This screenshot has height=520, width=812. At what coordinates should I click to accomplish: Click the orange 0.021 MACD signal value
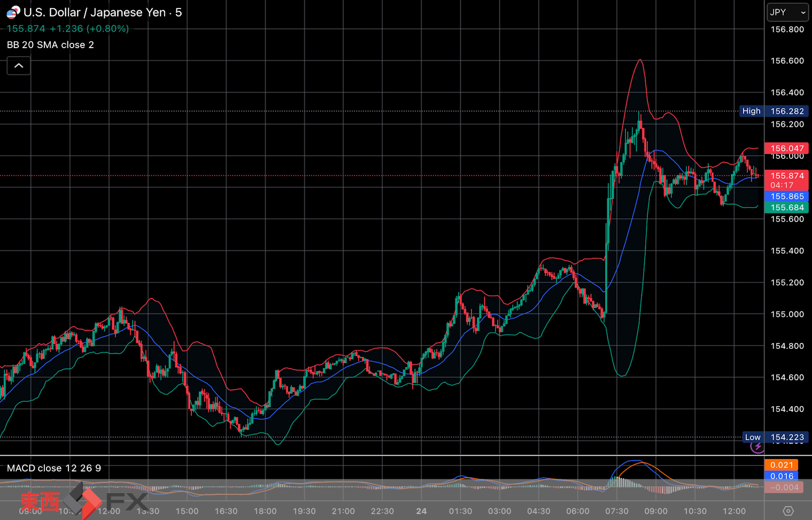coord(781,465)
